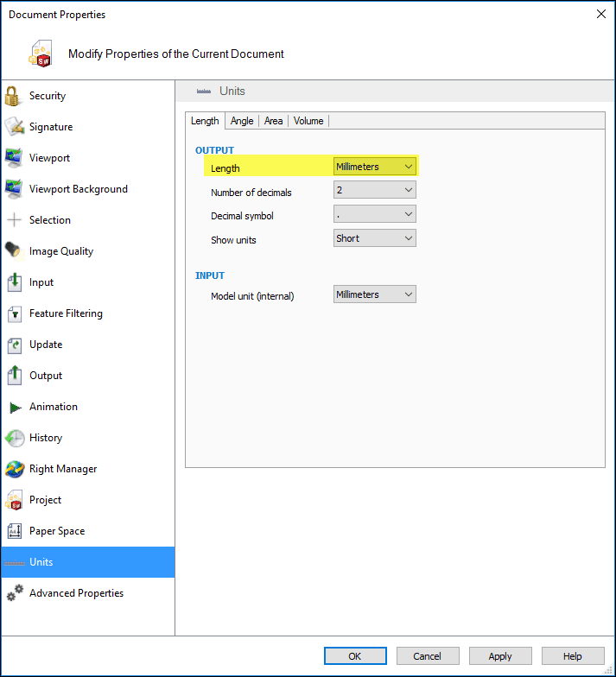The height and width of the screenshot is (677, 616).
Task: Click the Security padlock icon
Action: [x=14, y=96]
